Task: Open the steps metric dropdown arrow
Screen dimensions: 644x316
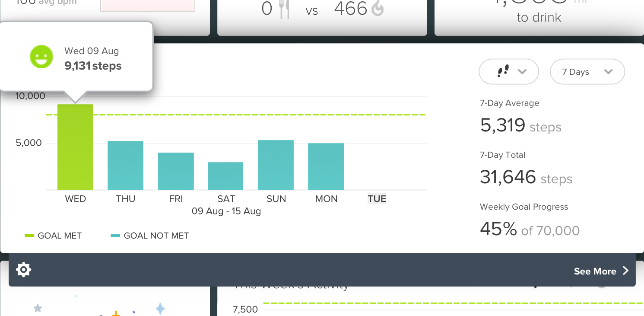Action: (522, 71)
